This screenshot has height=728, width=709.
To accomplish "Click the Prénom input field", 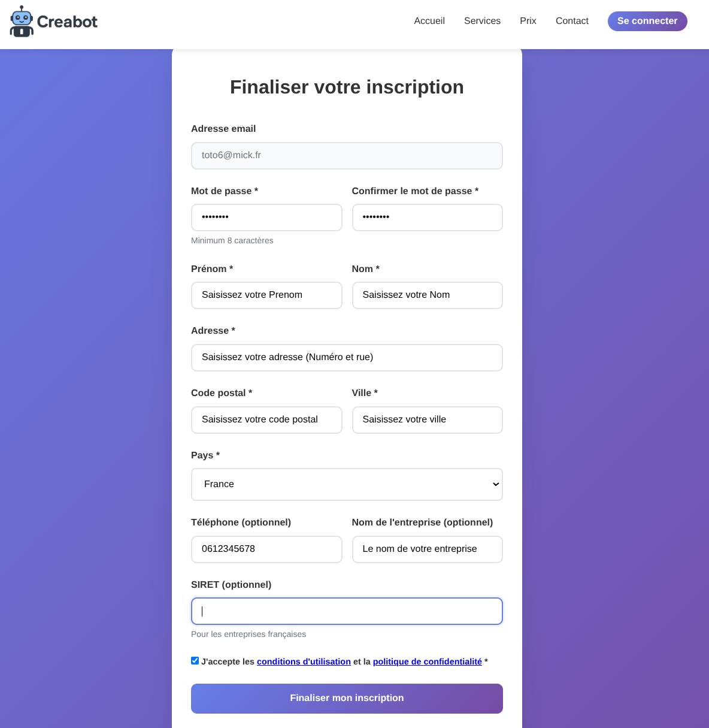I will tap(266, 295).
